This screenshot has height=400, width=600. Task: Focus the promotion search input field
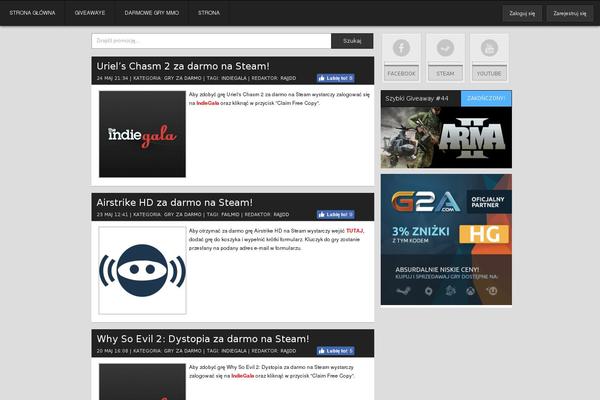(211, 41)
